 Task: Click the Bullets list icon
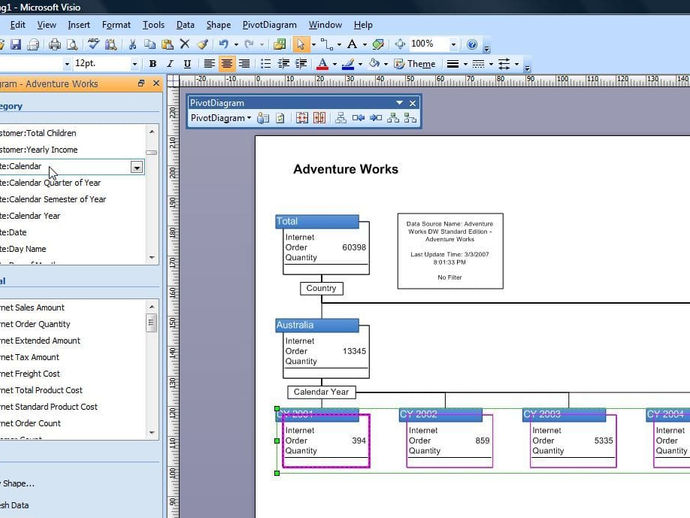(x=266, y=64)
